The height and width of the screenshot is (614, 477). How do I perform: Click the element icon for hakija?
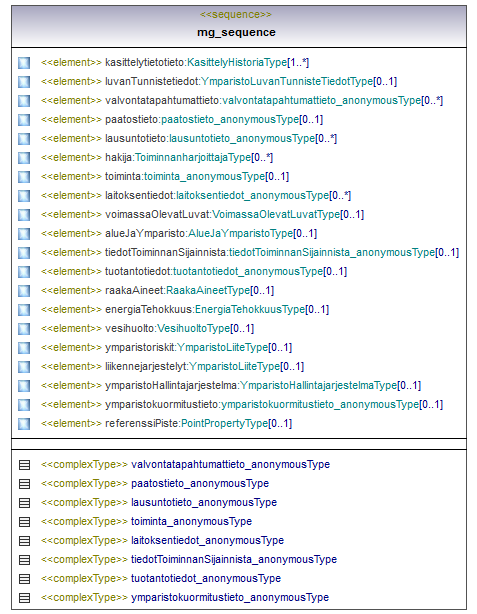pos(24,158)
